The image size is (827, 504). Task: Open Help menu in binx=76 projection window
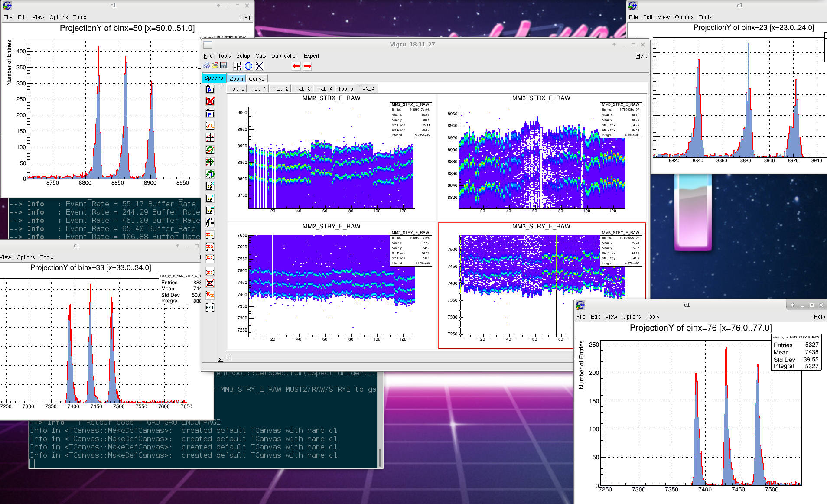click(x=819, y=317)
